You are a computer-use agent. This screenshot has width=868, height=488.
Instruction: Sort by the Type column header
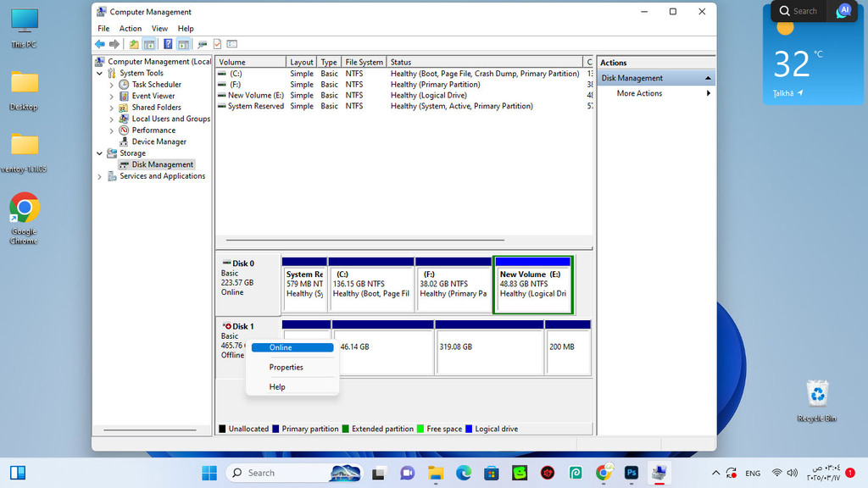click(x=329, y=62)
